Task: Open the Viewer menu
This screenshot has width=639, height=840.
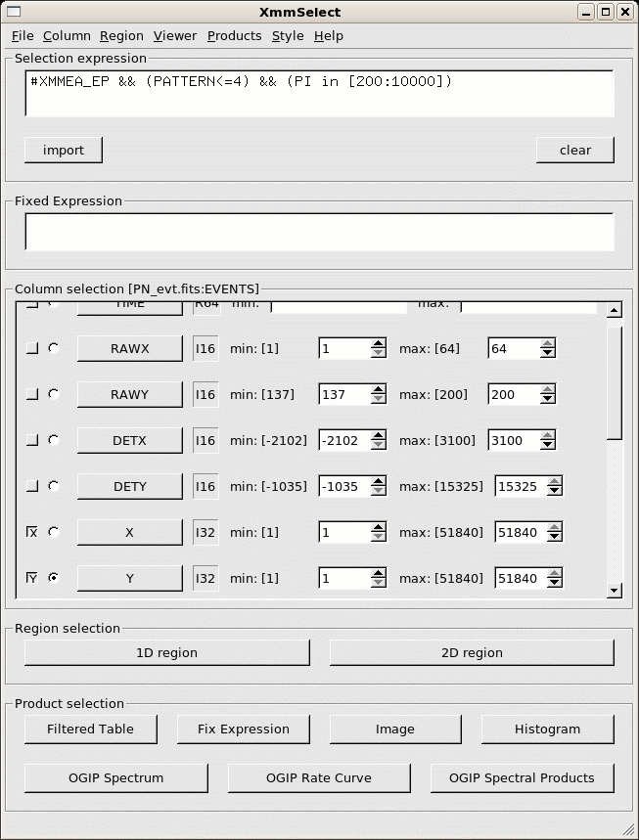Action: [x=175, y=36]
